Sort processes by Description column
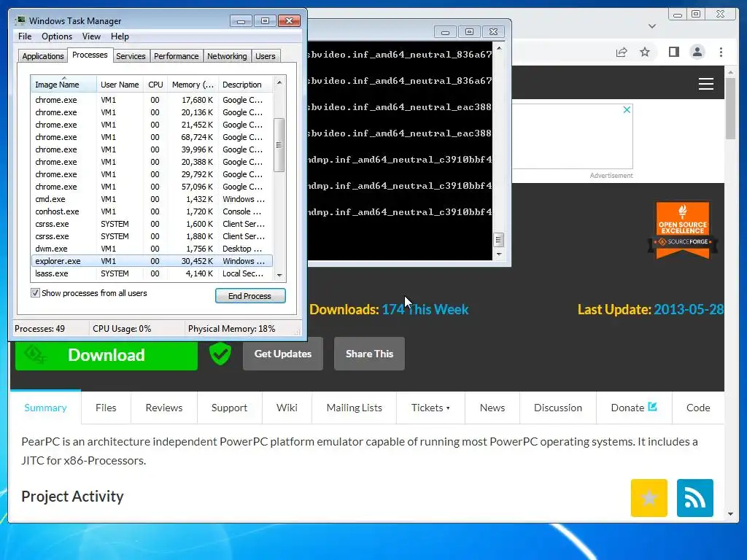 pyautogui.click(x=246, y=85)
